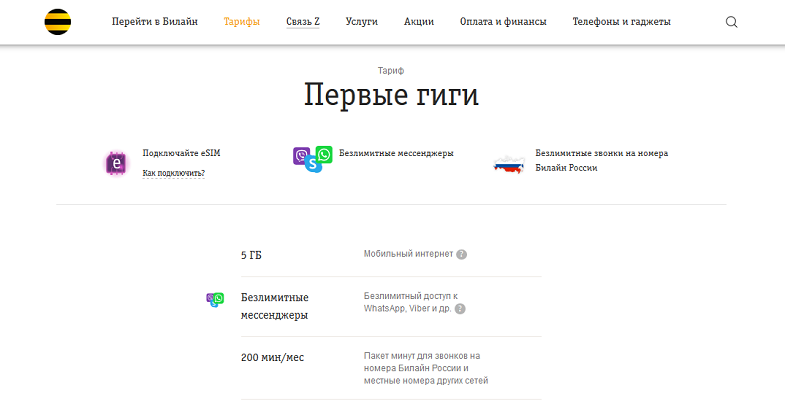Click the Russia flag map icon
The width and height of the screenshot is (785, 404).
[x=509, y=164]
